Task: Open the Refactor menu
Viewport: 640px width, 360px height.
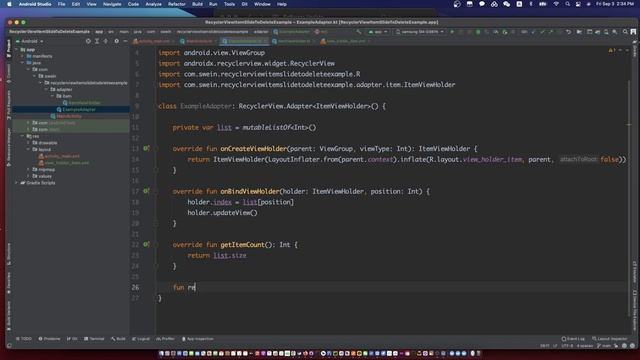Action: [177, 4]
